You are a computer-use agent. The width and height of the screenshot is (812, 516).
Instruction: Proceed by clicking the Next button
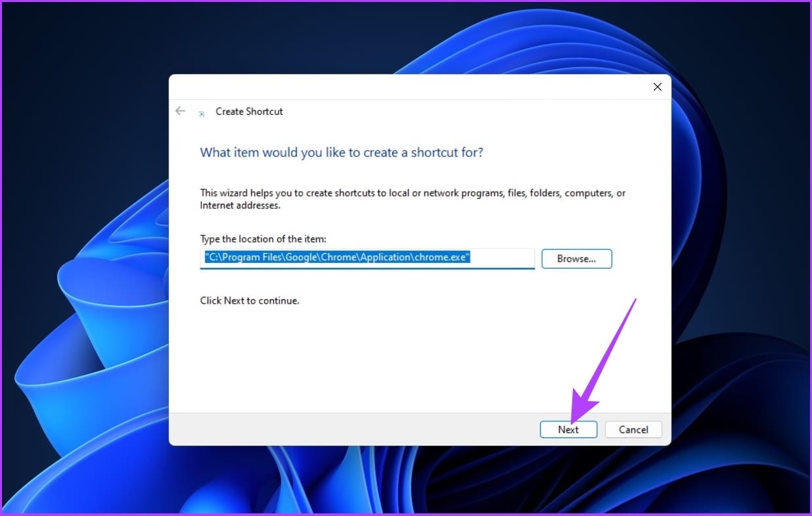[568, 429]
